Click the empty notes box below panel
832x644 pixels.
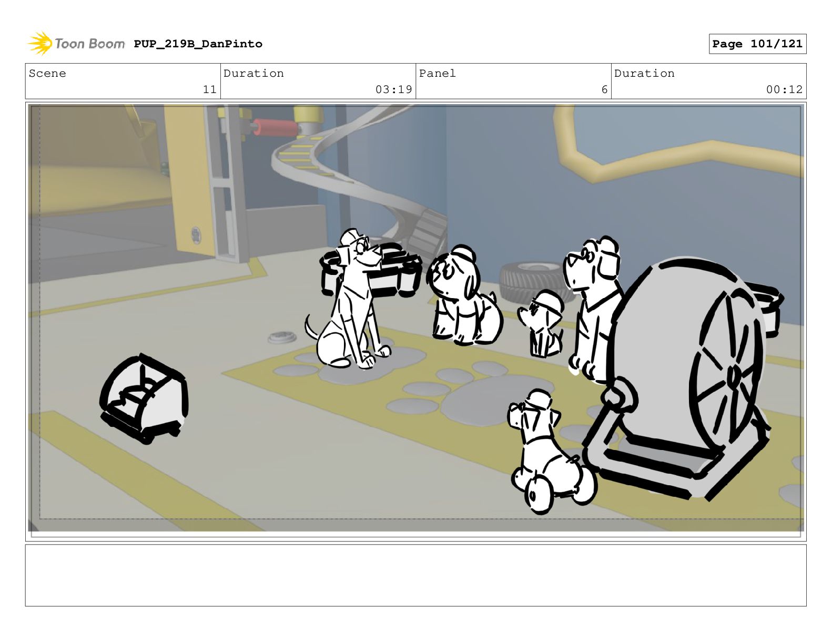[x=416, y=575]
